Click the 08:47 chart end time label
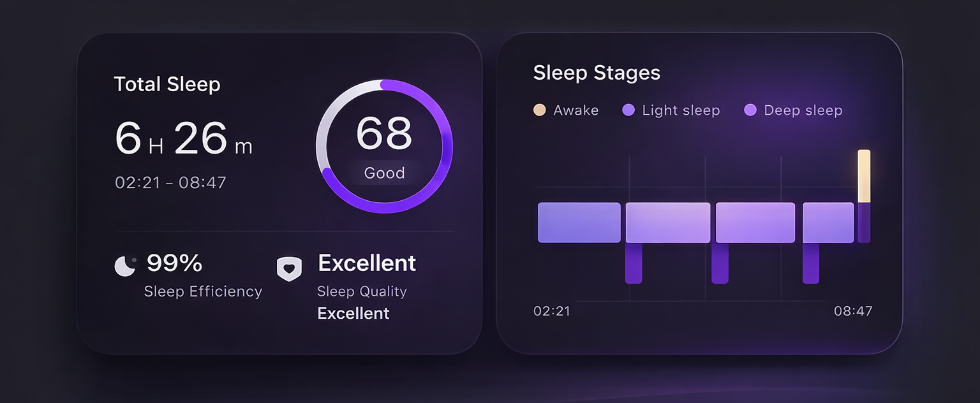 click(x=853, y=311)
